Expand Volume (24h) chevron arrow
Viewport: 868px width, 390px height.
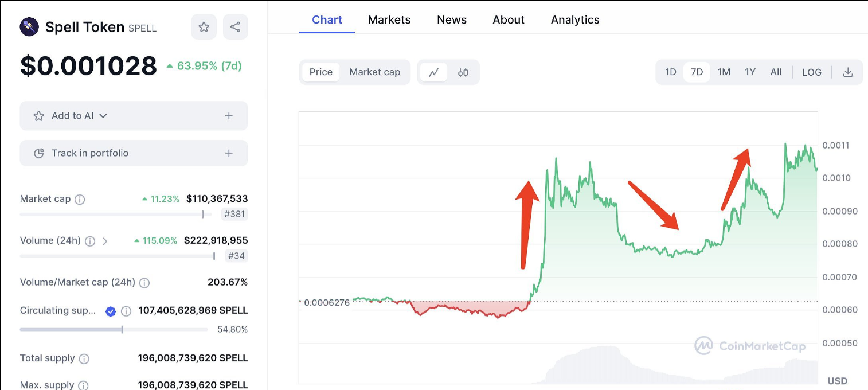pos(105,241)
